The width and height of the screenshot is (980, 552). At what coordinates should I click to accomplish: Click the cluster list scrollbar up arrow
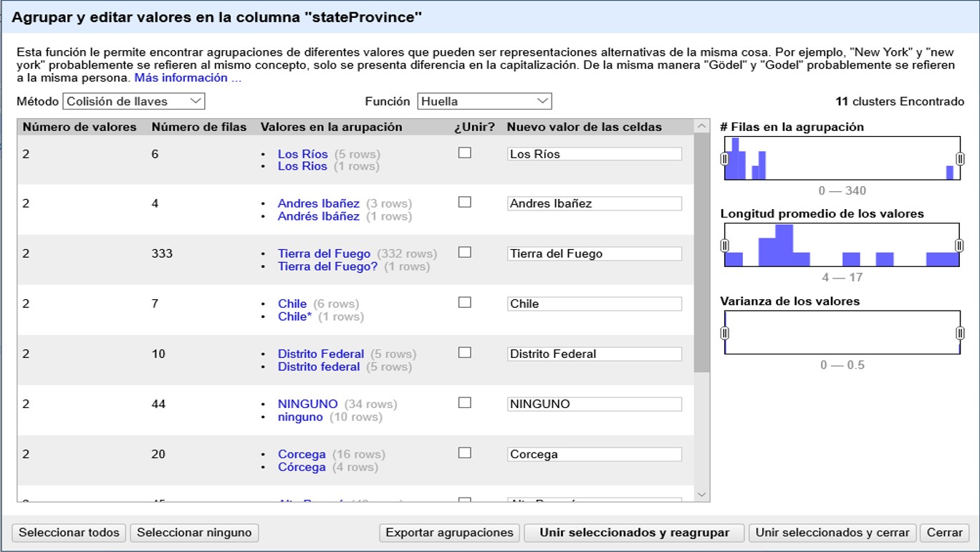[x=701, y=127]
